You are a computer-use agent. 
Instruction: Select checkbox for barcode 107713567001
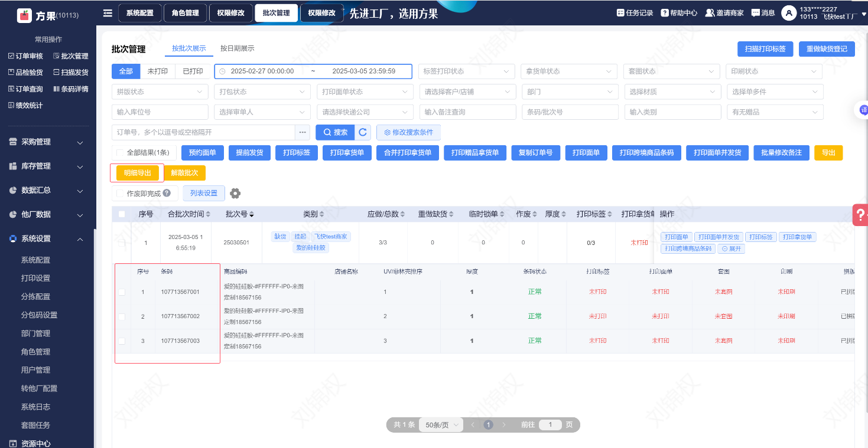122,292
